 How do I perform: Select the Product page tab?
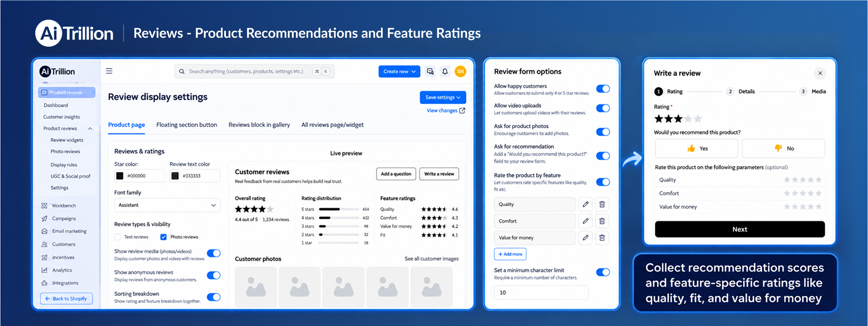126,125
